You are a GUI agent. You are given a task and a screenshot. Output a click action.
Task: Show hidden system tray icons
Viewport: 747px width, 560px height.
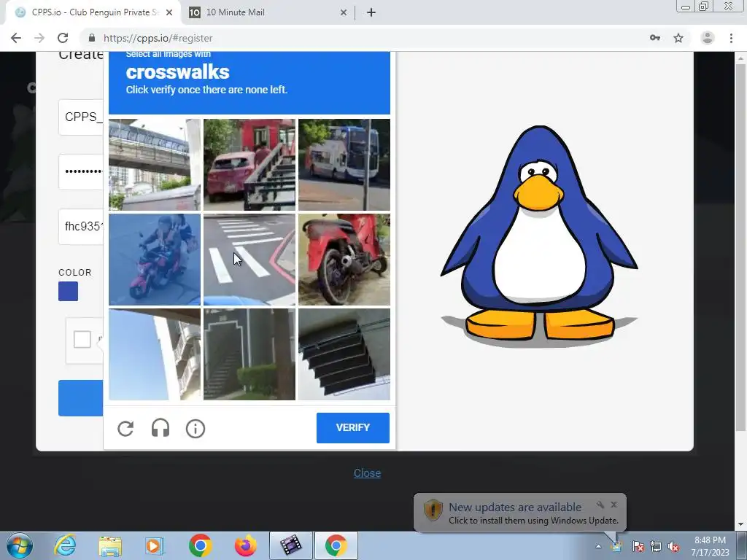598,546
